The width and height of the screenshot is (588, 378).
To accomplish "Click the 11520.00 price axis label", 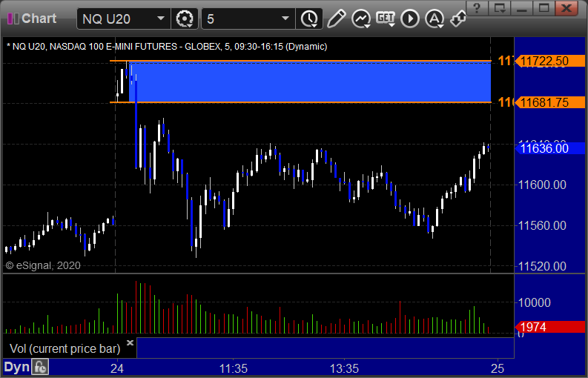I will coord(542,266).
